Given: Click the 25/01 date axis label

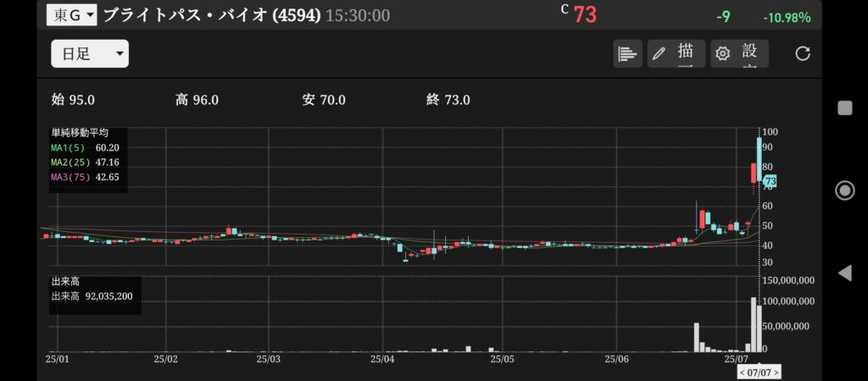Looking at the screenshot, I should click(x=57, y=359).
